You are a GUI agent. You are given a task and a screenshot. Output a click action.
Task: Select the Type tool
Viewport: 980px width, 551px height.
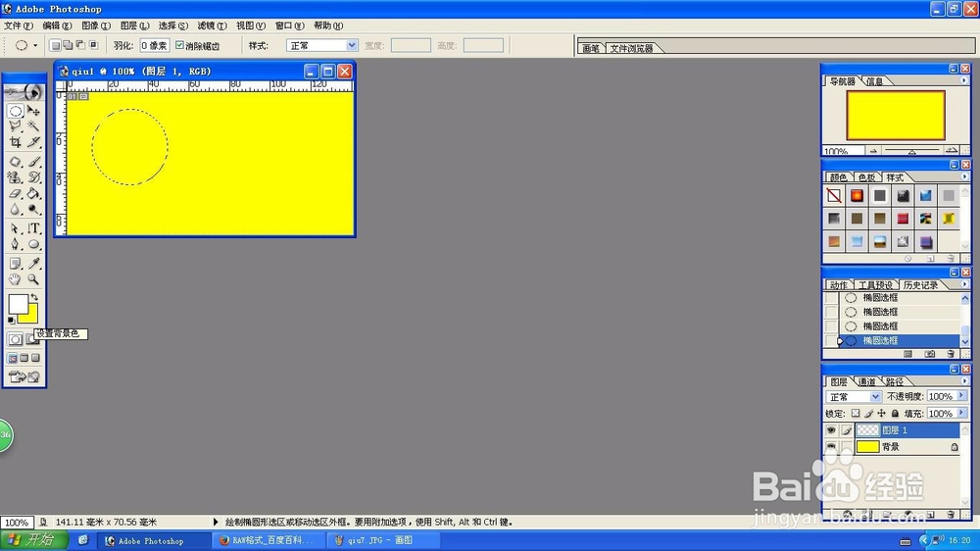33,228
